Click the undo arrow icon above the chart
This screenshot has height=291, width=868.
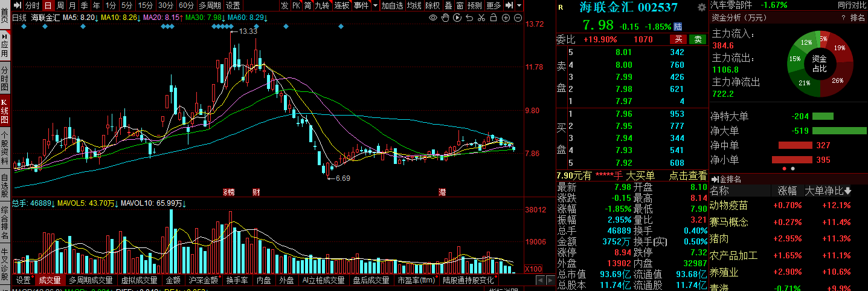tap(469, 18)
